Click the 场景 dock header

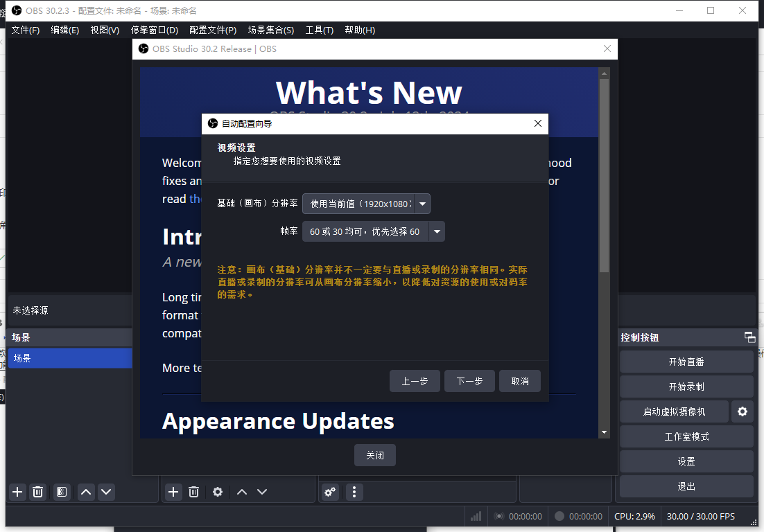[x=70, y=337]
